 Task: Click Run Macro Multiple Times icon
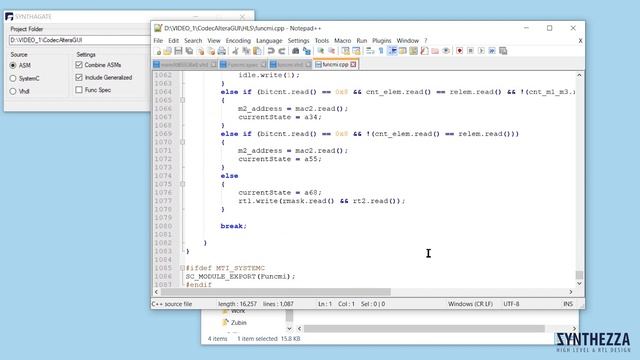pyautogui.click(x=492, y=51)
